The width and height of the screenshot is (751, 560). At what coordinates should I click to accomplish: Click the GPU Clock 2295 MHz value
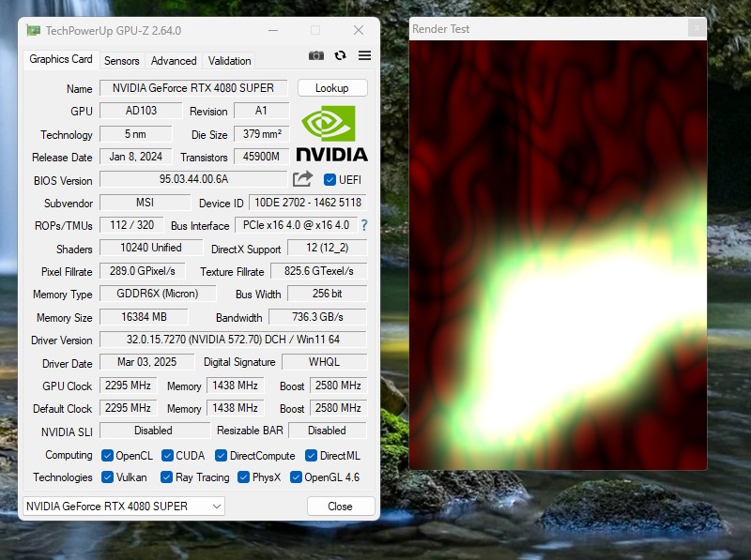tap(128, 386)
